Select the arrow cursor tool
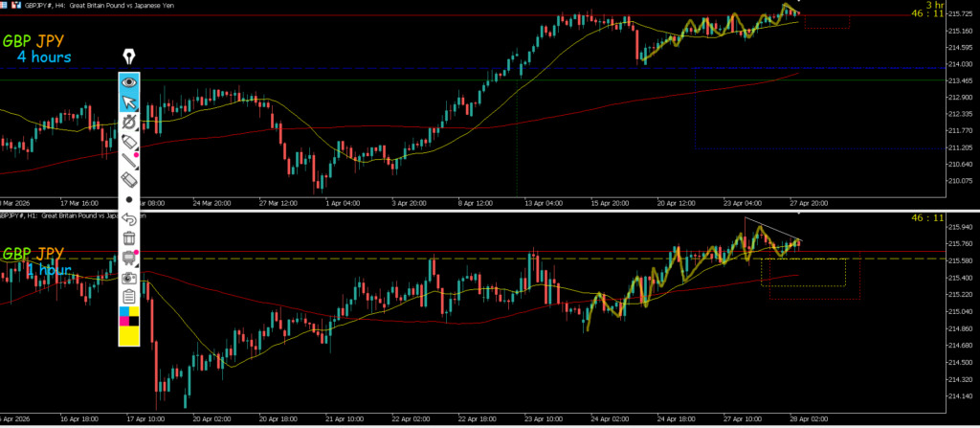 [x=129, y=102]
